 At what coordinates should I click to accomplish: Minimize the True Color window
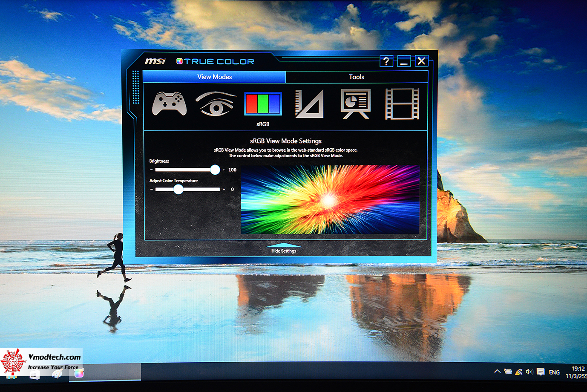404,61
